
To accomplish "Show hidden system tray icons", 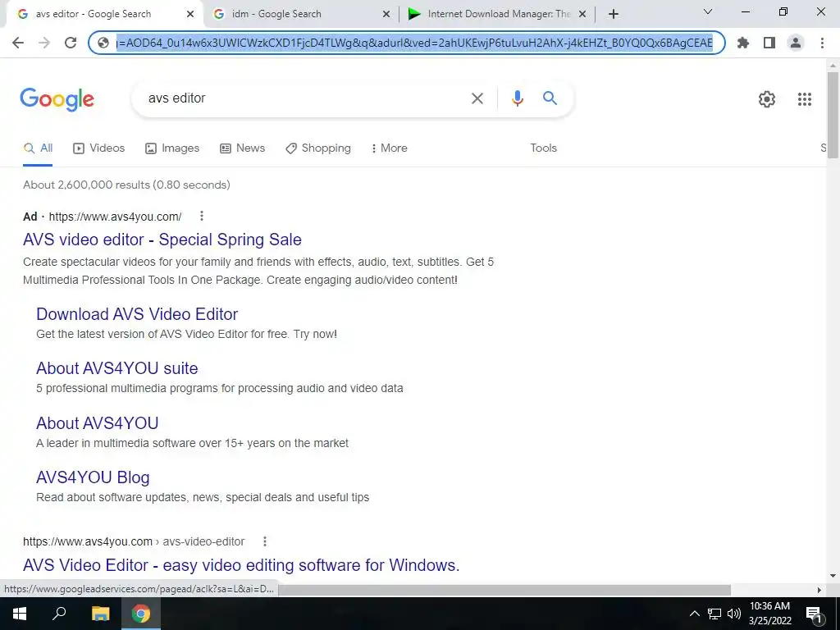I will (x=694, y=614).
